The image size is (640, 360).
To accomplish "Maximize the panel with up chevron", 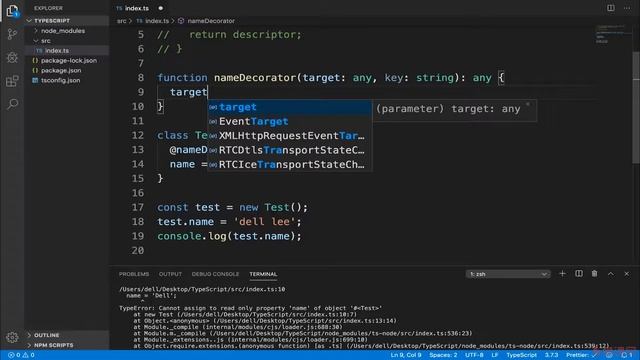I will (611, 274).
